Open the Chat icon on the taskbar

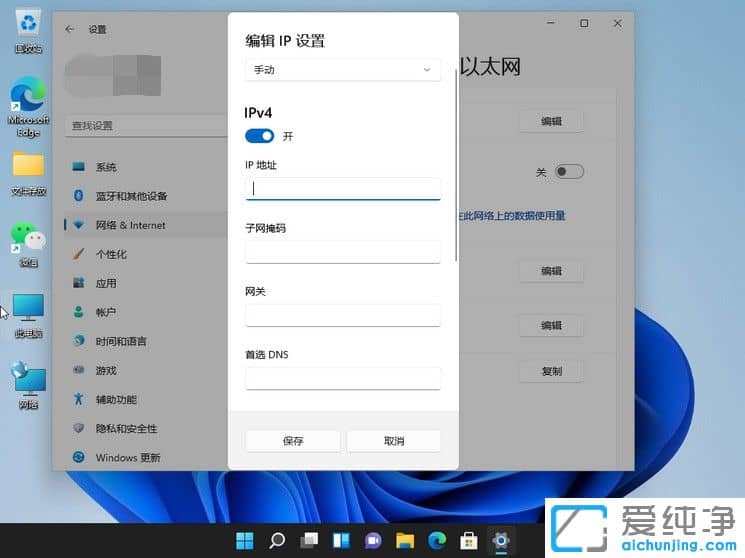pyautogui.click(x=373, y=540)
